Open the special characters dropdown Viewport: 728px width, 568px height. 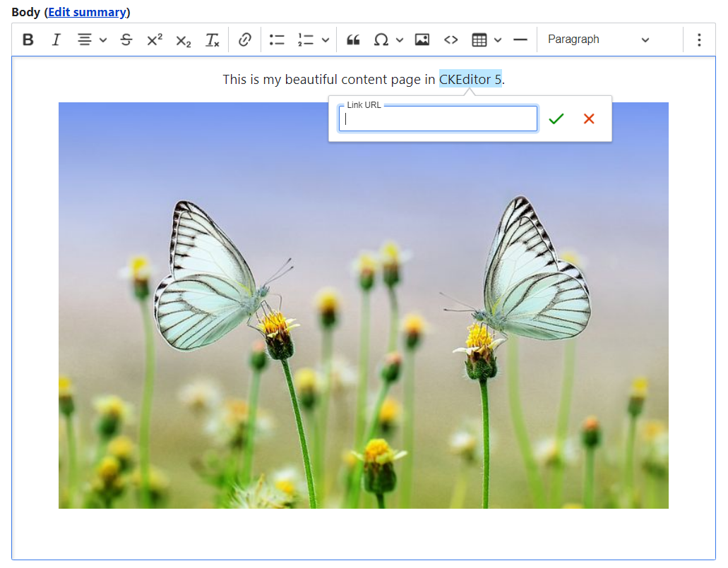point(400,40)
